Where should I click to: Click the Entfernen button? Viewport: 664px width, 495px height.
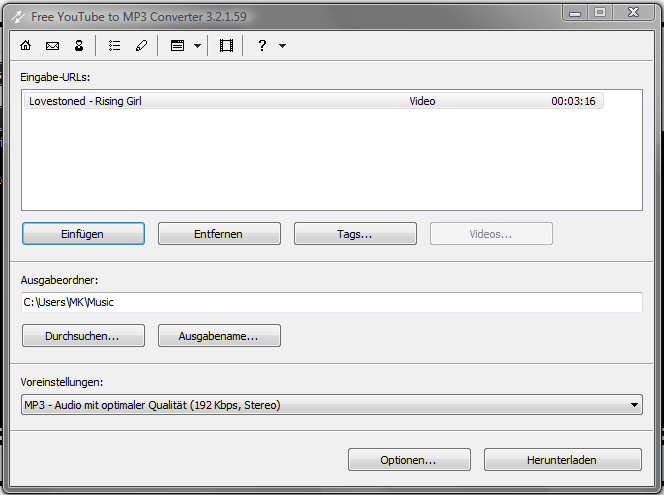[219, 234]
